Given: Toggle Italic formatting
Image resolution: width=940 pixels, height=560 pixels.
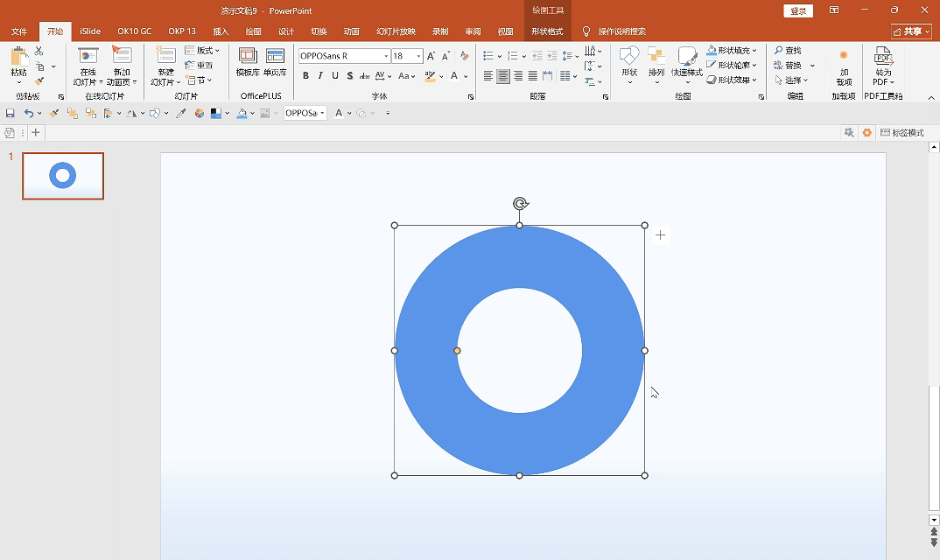Looking at the screenshot, I should [320, 75].
